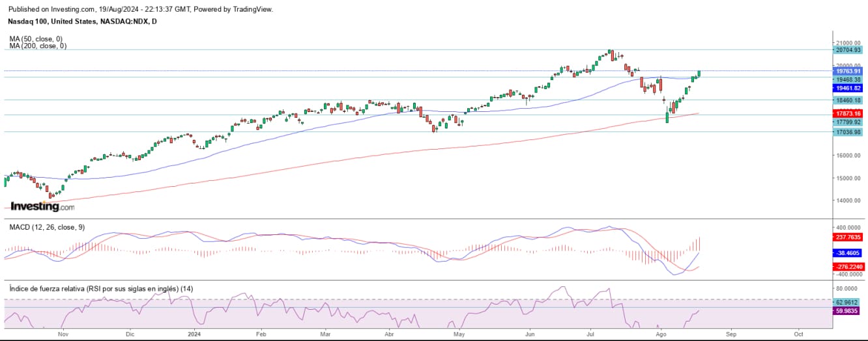Click the May label on the time axis
Viewport: 868px width, 341px height.
pos(459,333)
